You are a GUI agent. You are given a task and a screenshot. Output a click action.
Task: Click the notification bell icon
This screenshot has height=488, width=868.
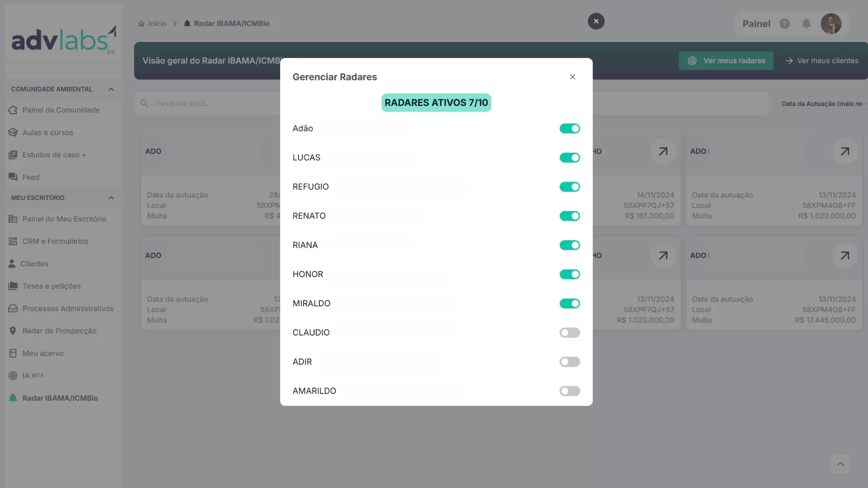click(x=806, y=24)
